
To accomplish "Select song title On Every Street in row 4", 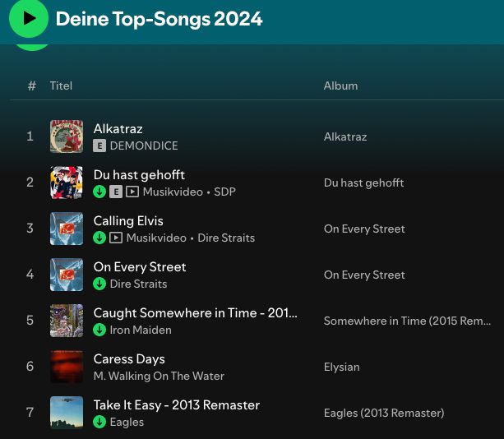I will tap(140, 267).
